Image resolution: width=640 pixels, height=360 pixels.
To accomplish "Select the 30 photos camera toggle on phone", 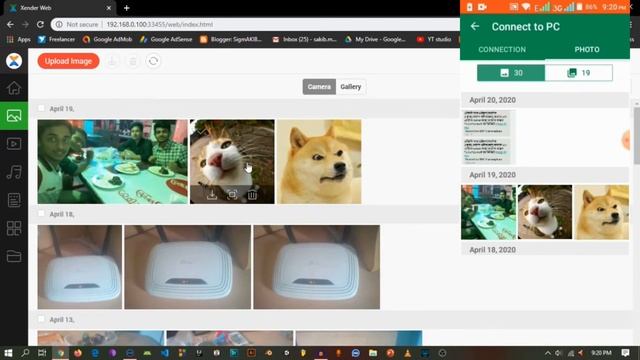I will click(x=511, y=73).
